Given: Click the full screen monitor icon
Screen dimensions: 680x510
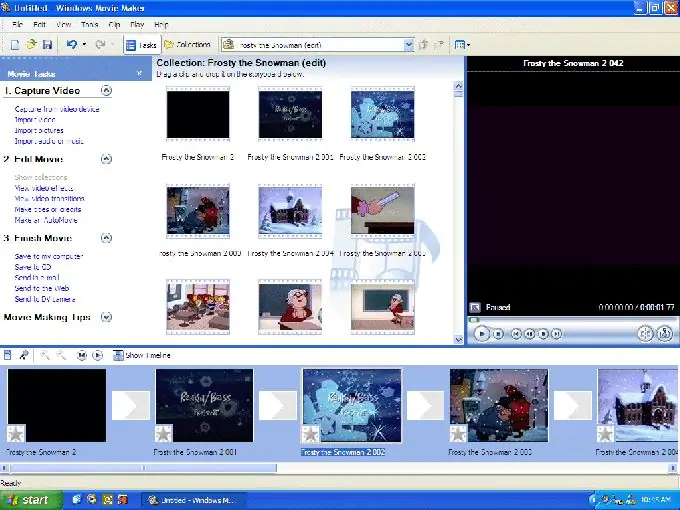Looking at the screenshot, I should 475,307.
